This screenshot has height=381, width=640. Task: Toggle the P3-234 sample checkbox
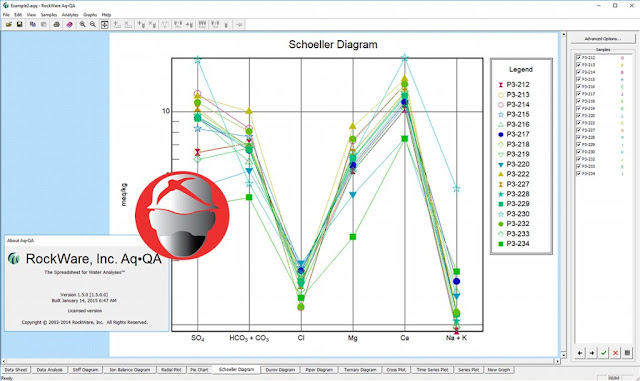tap(578, 174)
